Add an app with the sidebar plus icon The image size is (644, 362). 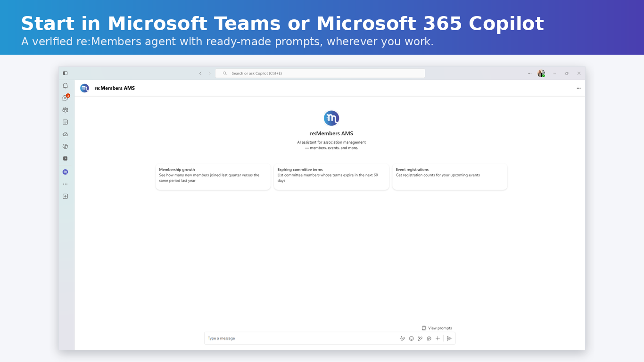65,196
